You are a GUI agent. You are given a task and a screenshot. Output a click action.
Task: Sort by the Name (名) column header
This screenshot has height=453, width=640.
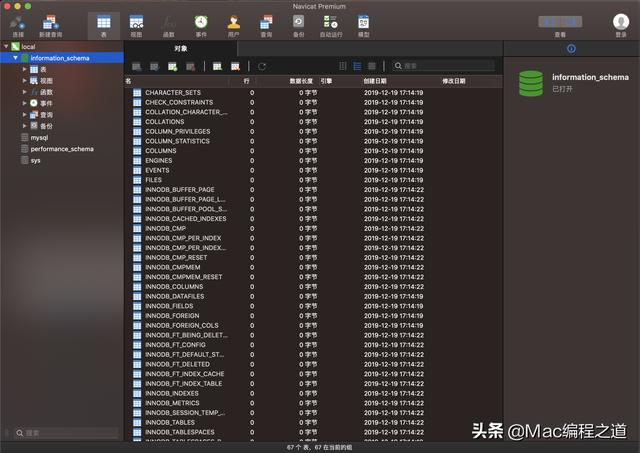176,81
